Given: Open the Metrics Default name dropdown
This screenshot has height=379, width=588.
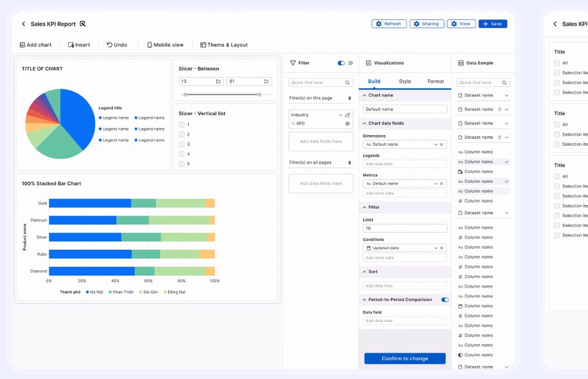Looking at the screenshot, I should (x=435, y=184).
